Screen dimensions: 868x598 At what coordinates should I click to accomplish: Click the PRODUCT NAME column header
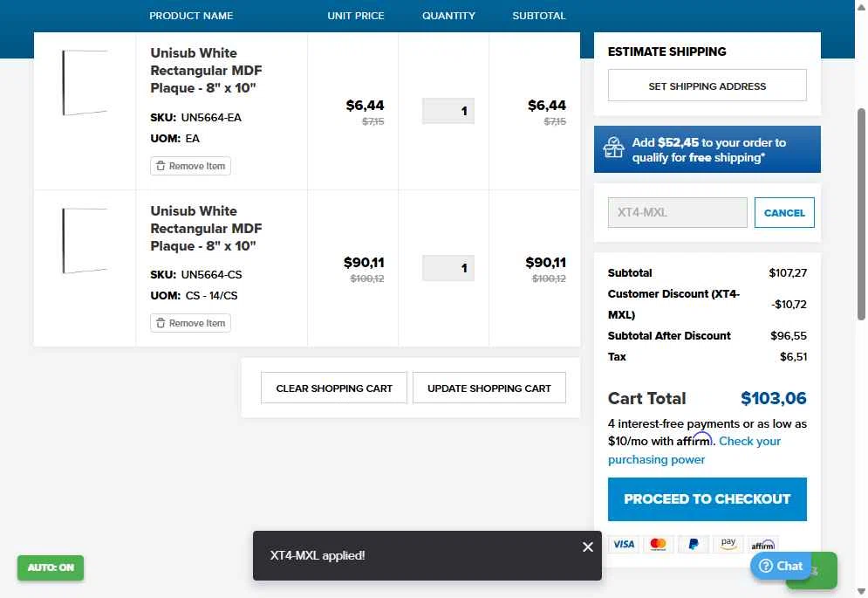coord(191,16)
